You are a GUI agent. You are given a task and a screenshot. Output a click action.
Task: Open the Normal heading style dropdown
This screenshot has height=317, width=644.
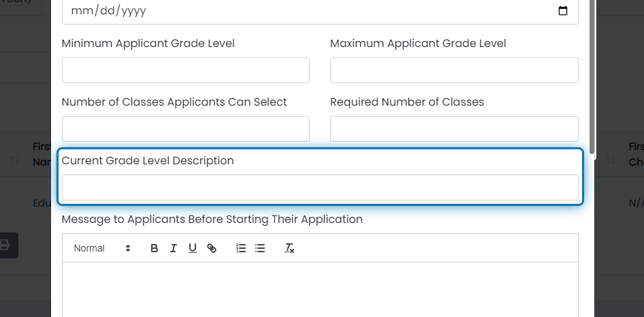tap(102, 248)
